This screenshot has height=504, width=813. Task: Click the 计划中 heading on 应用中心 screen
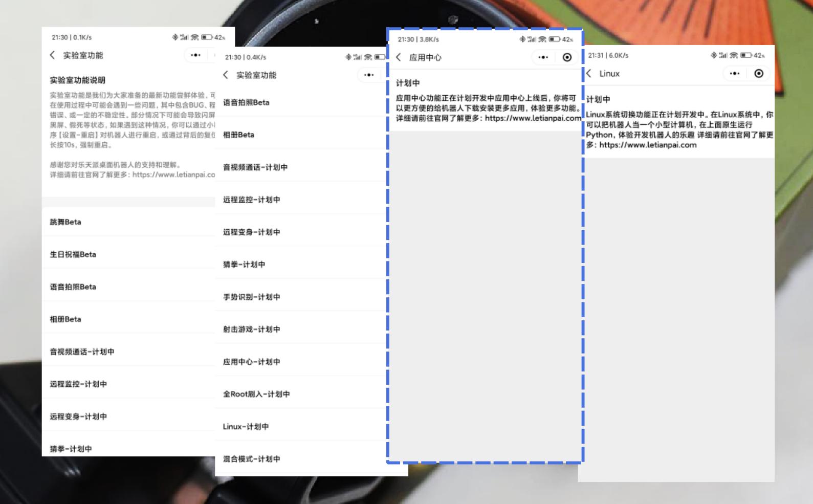408,83
